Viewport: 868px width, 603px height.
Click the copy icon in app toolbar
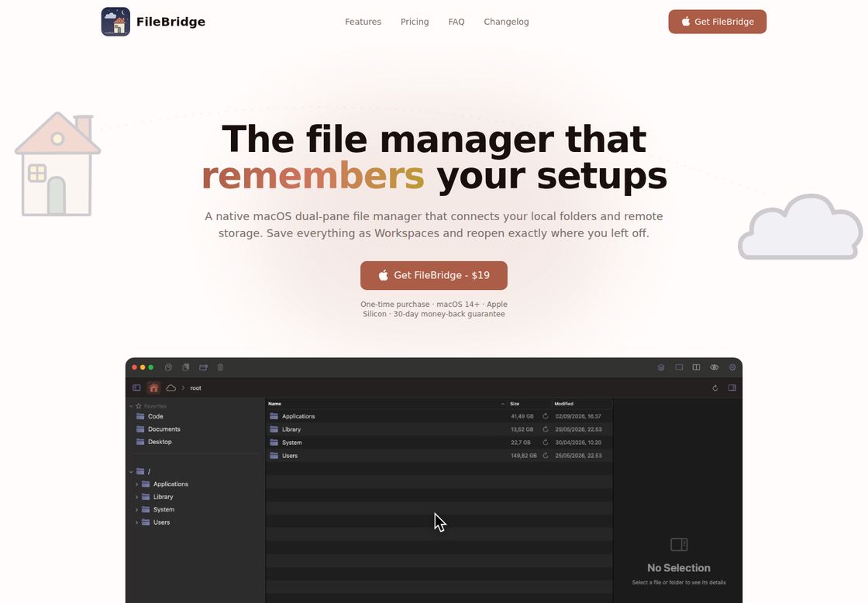pyautogui.click(x=168, y=367)
